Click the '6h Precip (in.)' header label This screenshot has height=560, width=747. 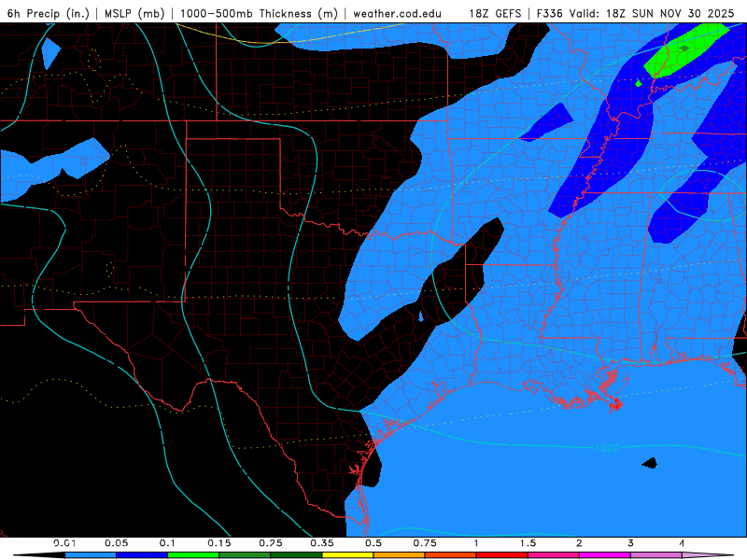pyautogui.click(x=49, y=13)
